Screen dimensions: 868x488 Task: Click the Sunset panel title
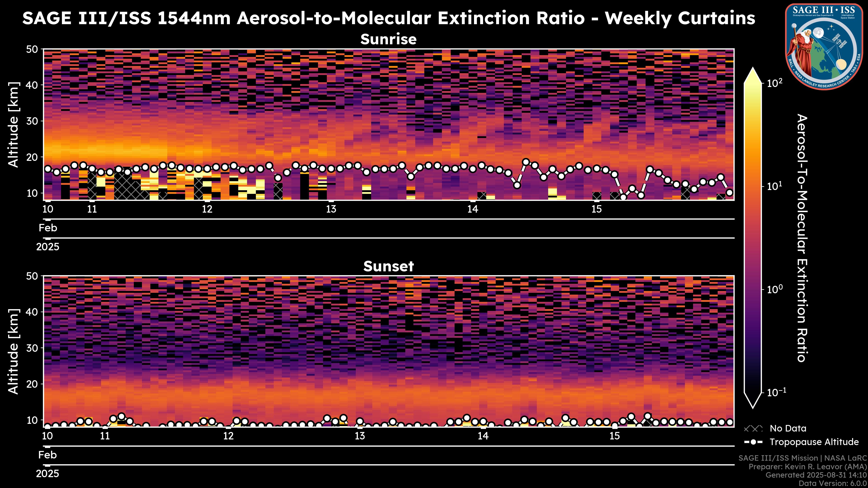tap(389, 266)
